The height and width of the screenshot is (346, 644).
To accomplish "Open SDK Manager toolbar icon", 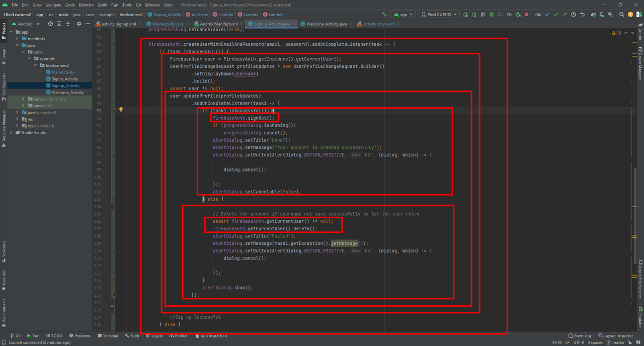I will click(x=611, y=15).
